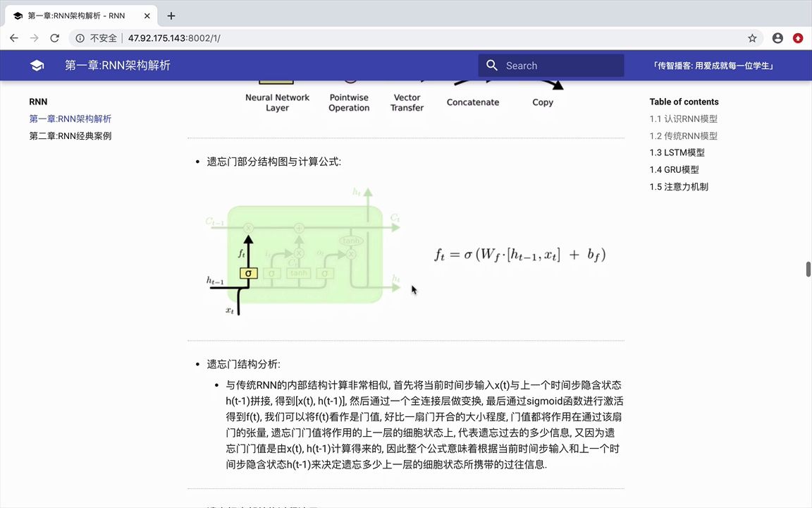The image size is (812, 508).
Task: Navigate back using the back arrow
Action: [14, 38]
